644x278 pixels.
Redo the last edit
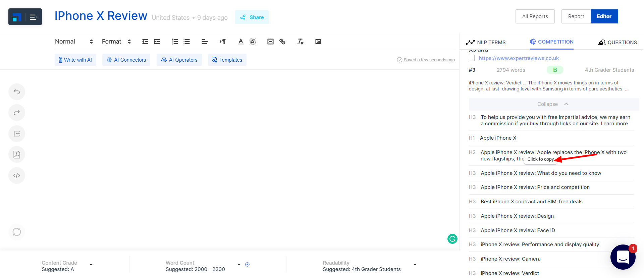17,113
